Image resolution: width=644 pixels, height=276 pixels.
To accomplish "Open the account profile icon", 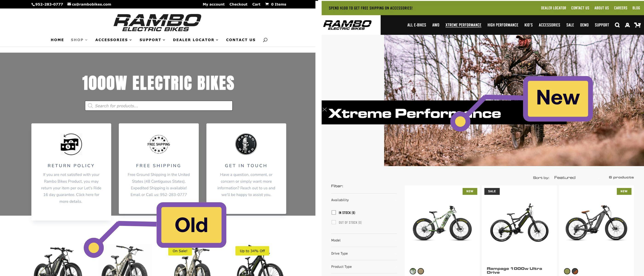I will click(627, 25).
